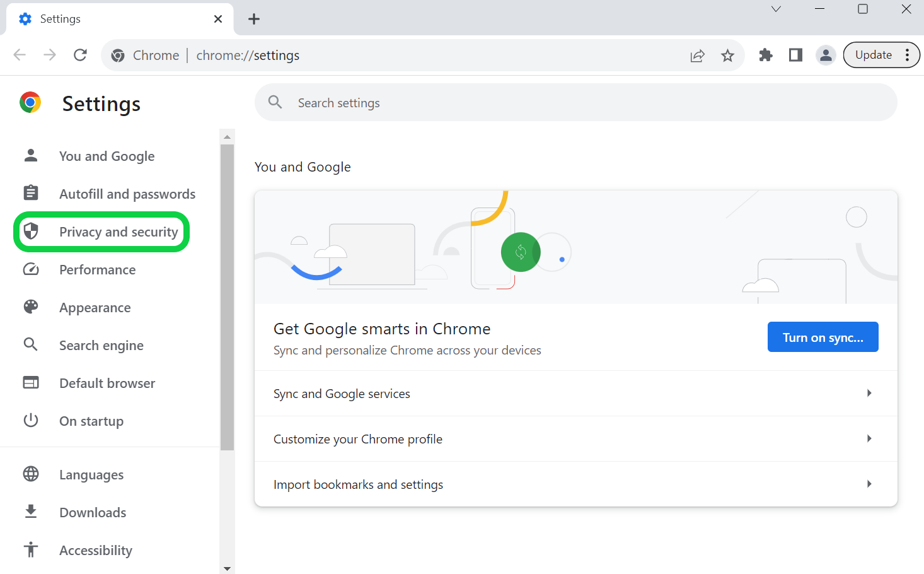Screen dimensions: 924x574
Task: Click the Search settings field
Action: [x=575, y=102]
